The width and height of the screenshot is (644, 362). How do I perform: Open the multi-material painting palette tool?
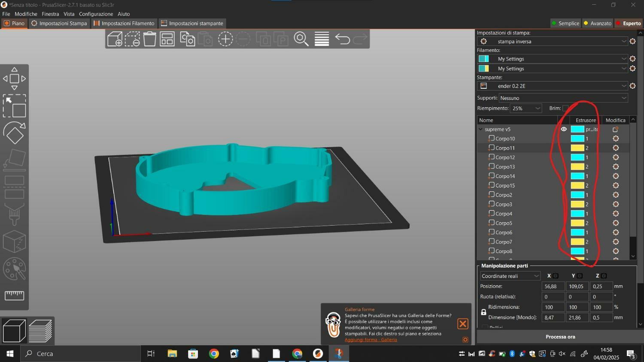click(x=14, y=269)
